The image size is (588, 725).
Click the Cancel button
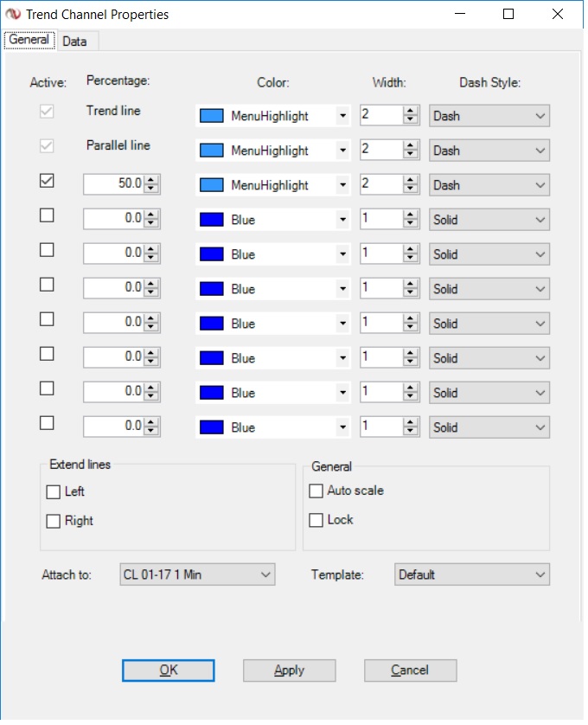click(410, 670)
